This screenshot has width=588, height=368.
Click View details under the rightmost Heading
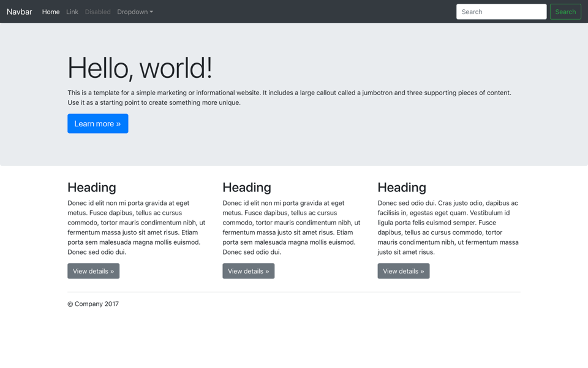pos(403,270)
